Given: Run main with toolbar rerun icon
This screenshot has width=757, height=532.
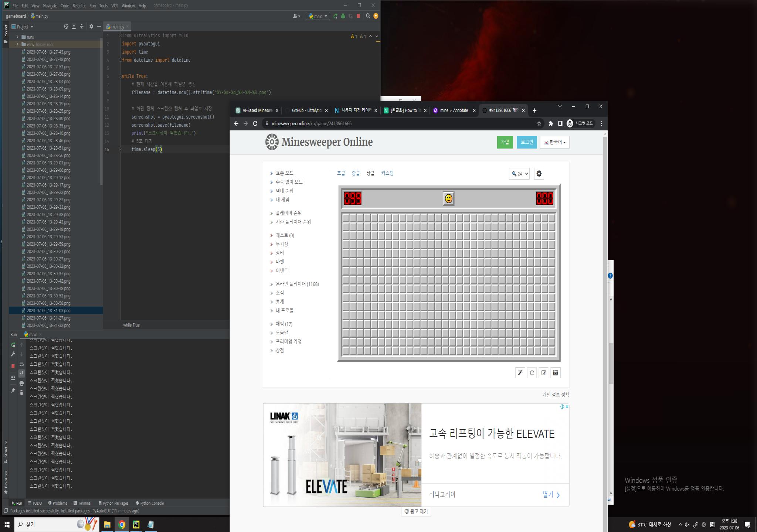Looking at the screenshot, I should pos(335,16).
